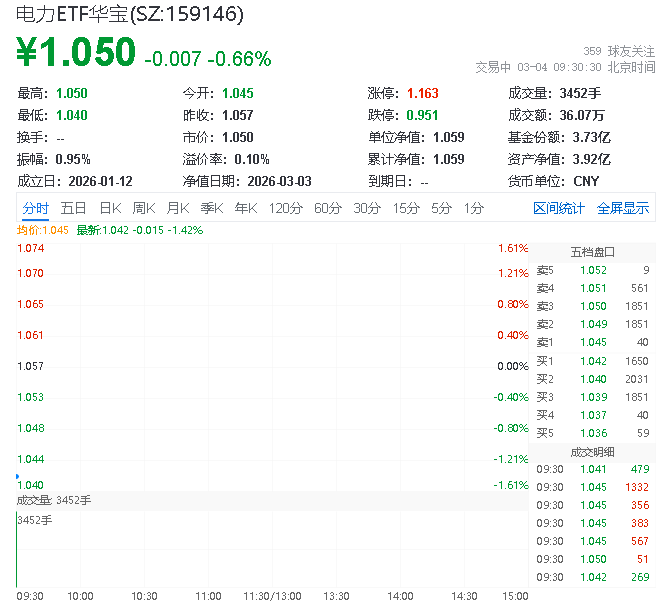Image resolution: width=656 pixels, height=615 pixels.
Task: Click the green volume bar at 09:30
Action: point(17,550)
